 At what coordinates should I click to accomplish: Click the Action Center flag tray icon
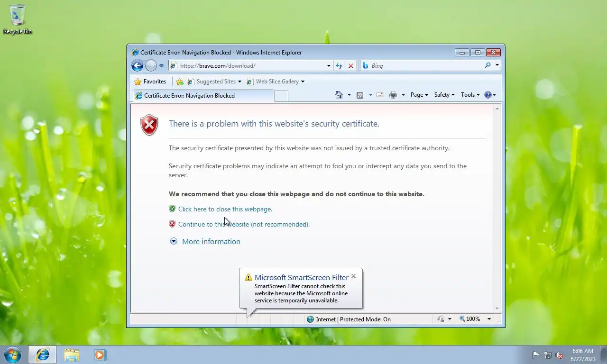(536, 355)
